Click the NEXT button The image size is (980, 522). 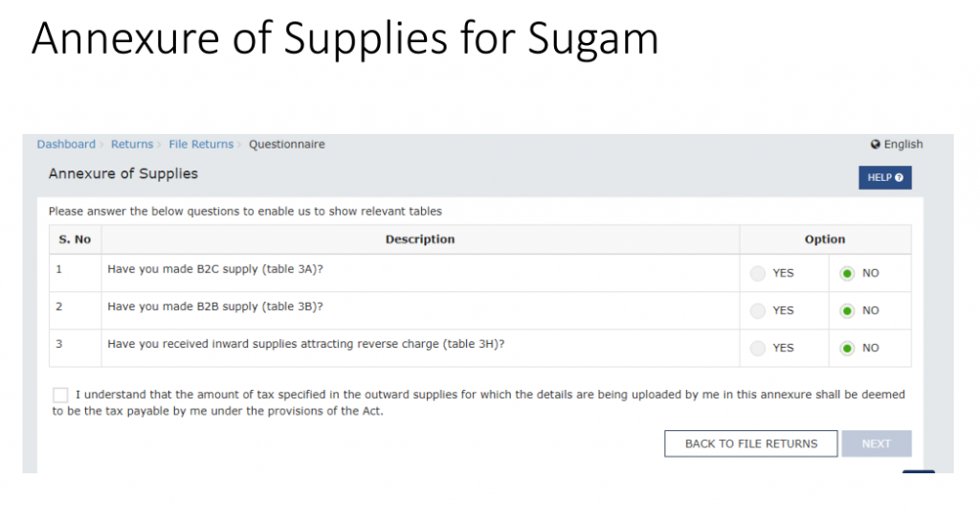pos(877,443)
